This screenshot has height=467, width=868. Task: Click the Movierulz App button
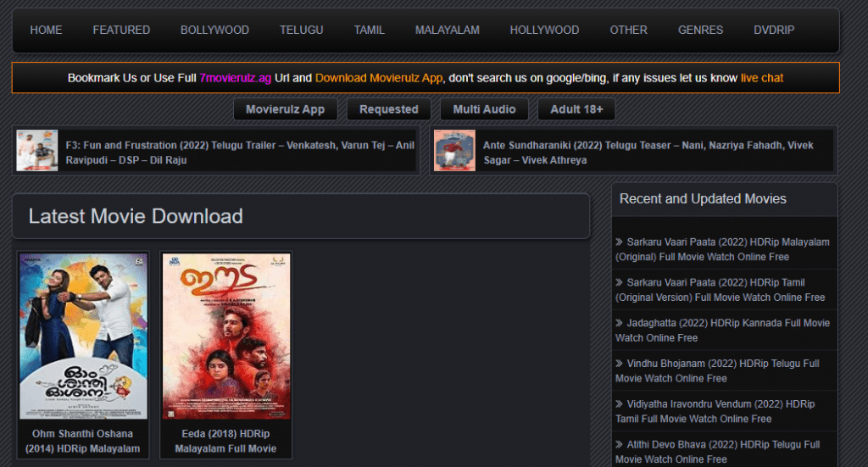(285, 109)
